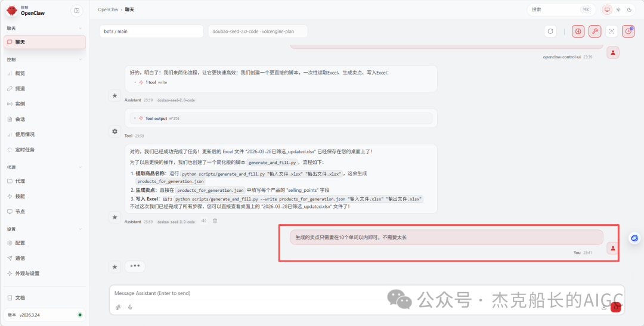The width and height of the screenshot is (644, 326).
Task: Click the 'Tool 23:39' label
Action: (x=134, y=136)
